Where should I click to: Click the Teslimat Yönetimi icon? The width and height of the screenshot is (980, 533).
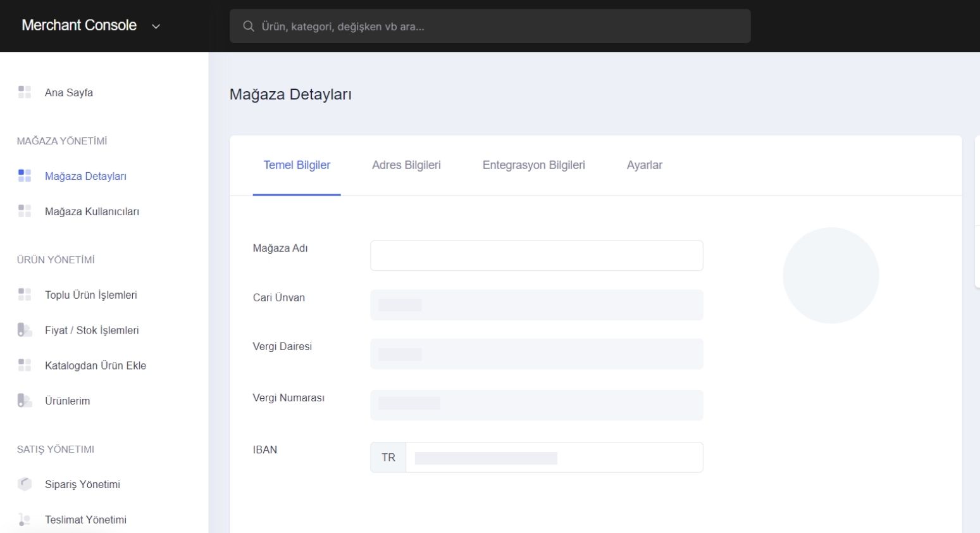pos(25,520)
